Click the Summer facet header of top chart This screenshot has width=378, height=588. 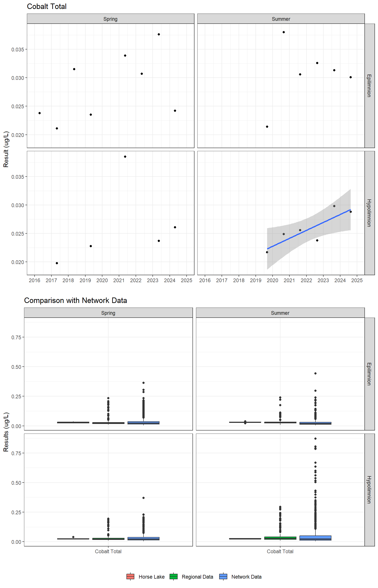point(281,19)
